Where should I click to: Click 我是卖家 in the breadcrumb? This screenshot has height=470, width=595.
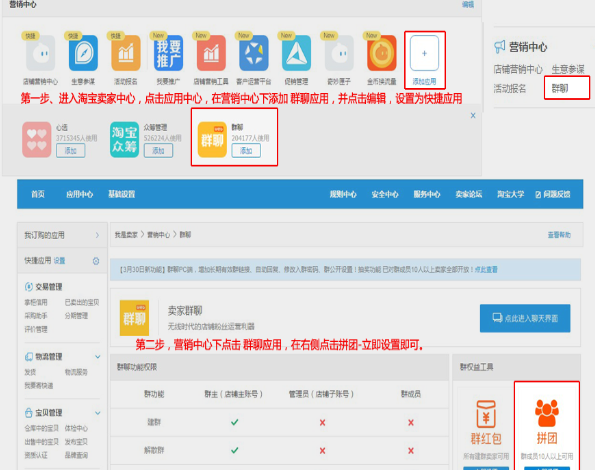pos(126,235)
